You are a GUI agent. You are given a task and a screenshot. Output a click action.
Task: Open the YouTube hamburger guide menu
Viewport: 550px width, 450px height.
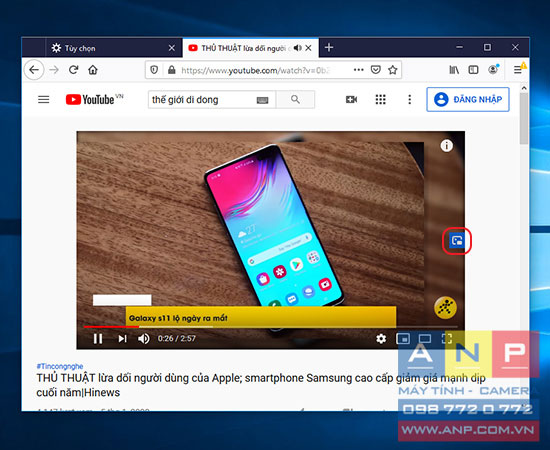pos(43,100)
